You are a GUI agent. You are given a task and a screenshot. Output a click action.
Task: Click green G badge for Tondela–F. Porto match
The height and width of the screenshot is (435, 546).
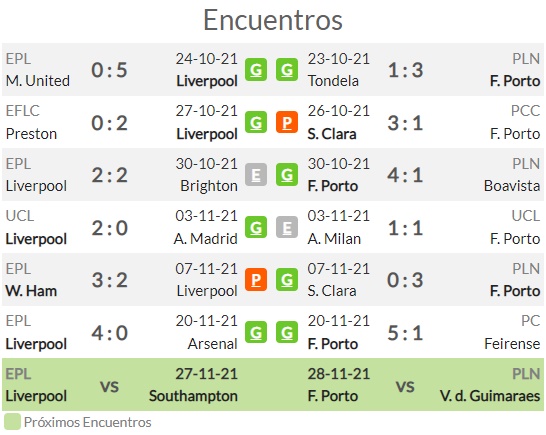tap(287, 70)
